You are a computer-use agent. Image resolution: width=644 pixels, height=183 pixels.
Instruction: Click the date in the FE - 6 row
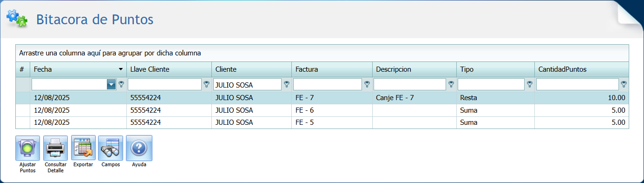(52, 110)
